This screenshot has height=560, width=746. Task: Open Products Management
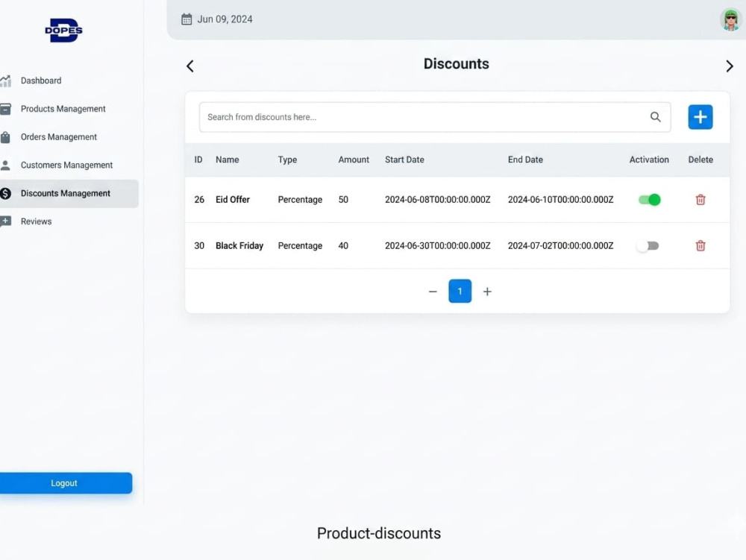click(63, 109)
